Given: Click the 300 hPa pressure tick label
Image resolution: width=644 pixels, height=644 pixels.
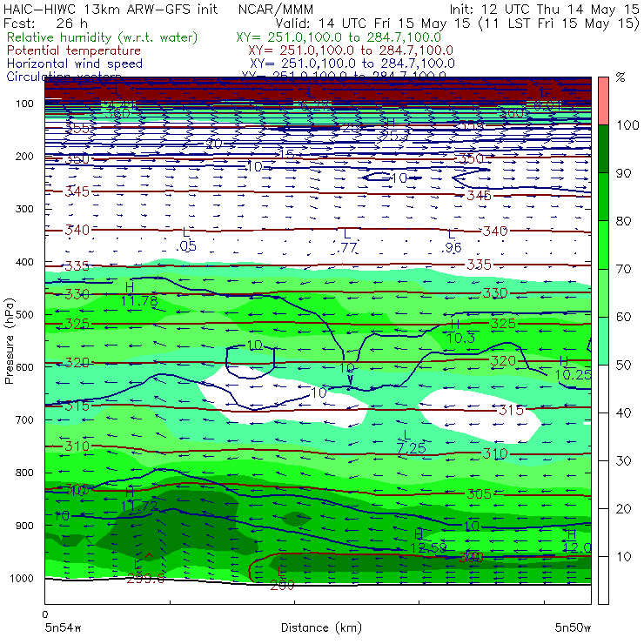Looking at the screenshot, I should point(24,209).
